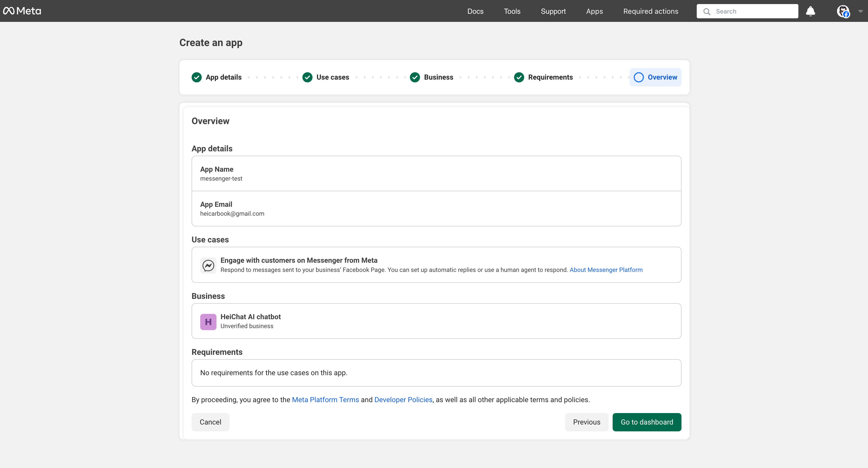Click App details green checkmark icon
This screenshot has height=468, width=868.
click(197, 77)
